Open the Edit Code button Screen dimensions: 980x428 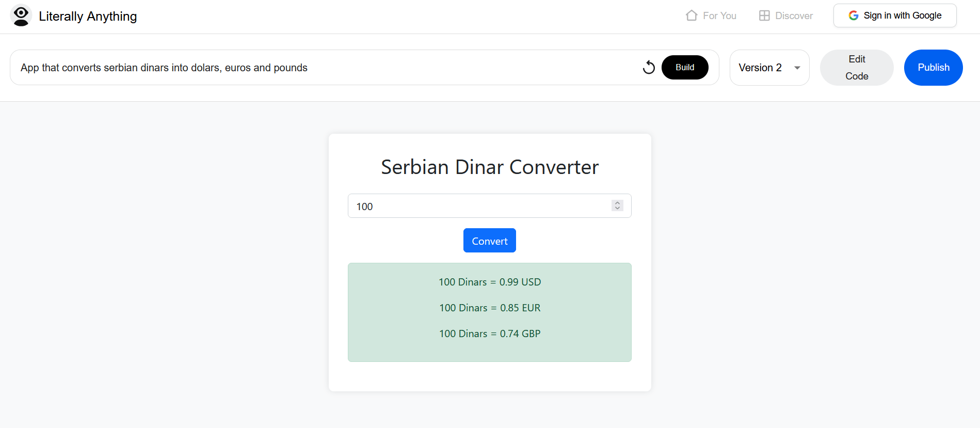[x=857, y=68]
